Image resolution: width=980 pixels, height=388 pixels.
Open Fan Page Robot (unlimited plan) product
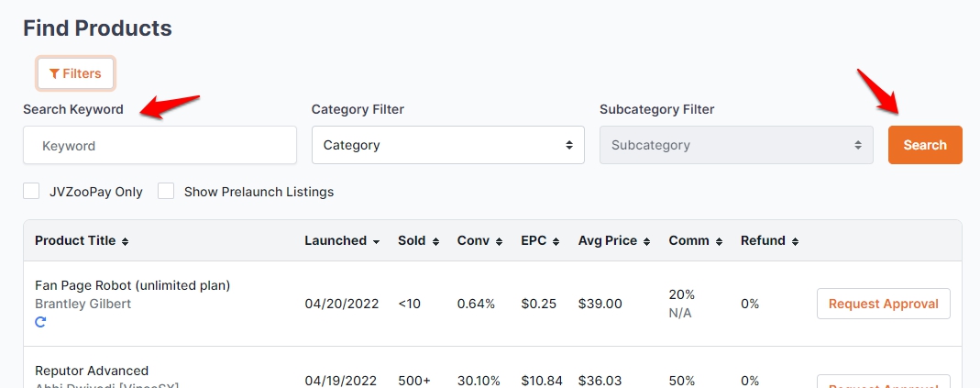pos(133,286)
